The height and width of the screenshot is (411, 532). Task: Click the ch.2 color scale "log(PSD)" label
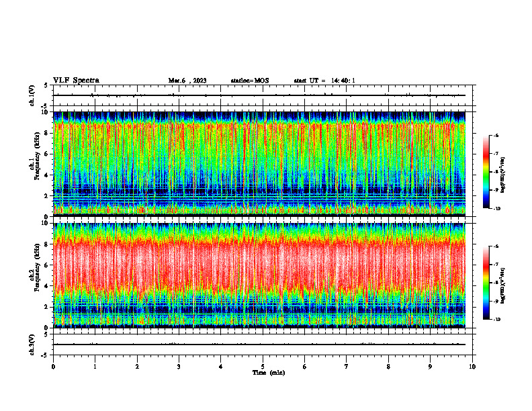[503, 285]
